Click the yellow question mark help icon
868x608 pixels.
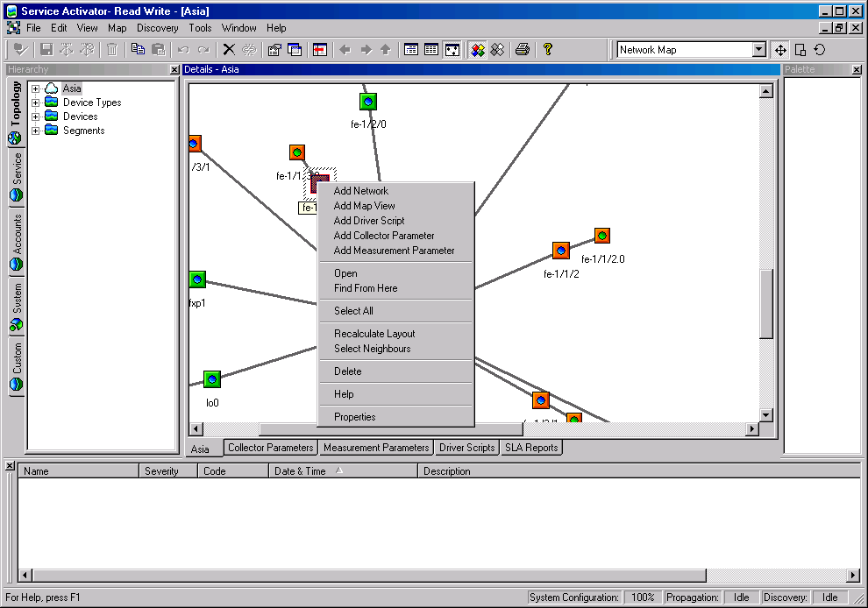click(x=547, y=50)
